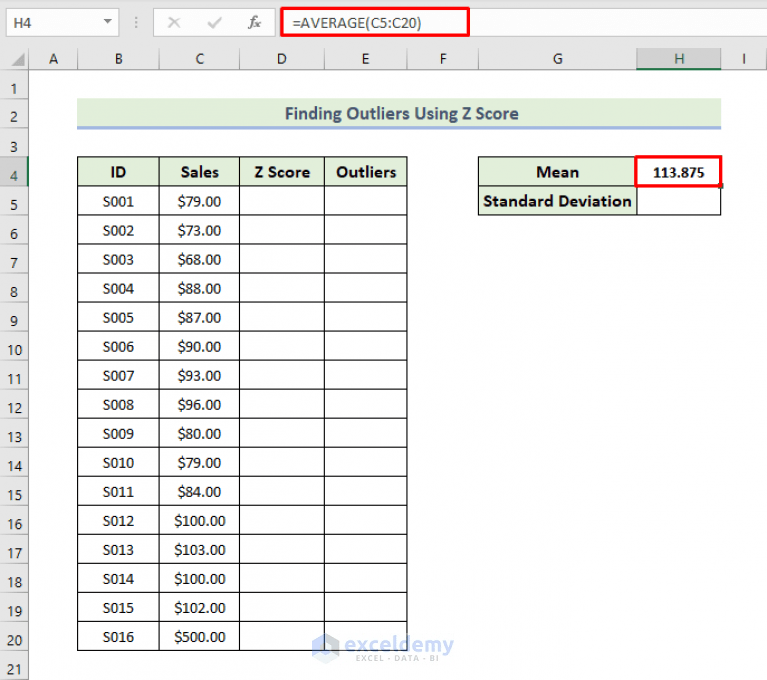Select cell with ID S005

click(x=118, y=317)
